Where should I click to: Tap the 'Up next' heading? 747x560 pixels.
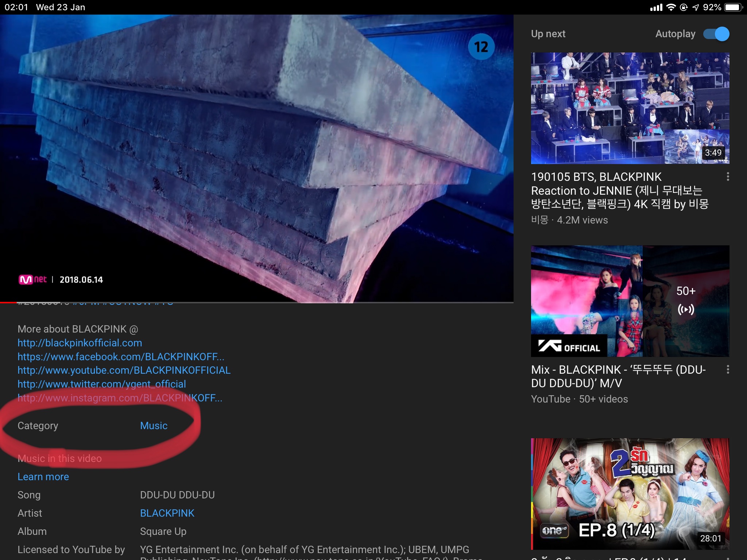point(548,34)
